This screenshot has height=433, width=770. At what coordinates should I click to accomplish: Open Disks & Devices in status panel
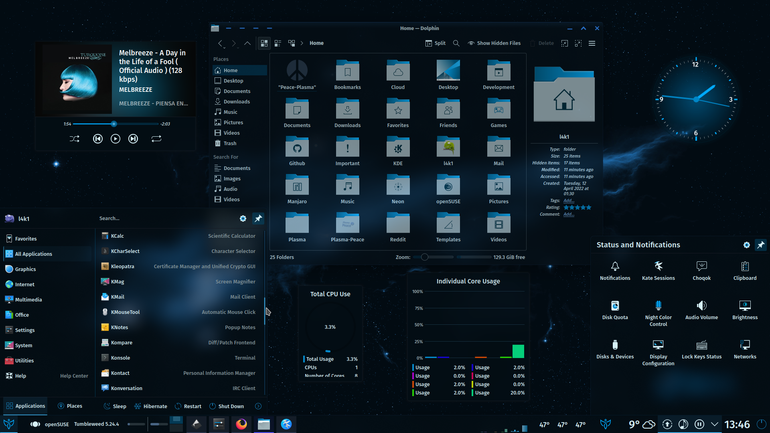615,350
